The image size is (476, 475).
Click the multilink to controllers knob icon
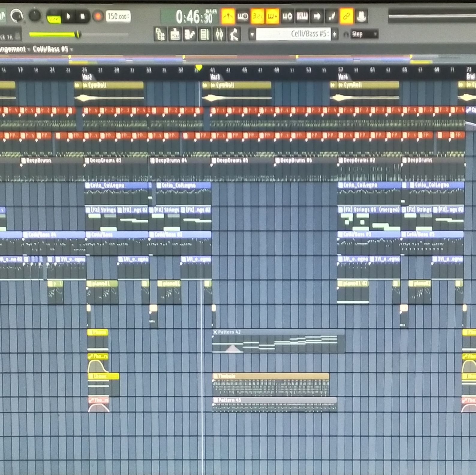point(361,16)
